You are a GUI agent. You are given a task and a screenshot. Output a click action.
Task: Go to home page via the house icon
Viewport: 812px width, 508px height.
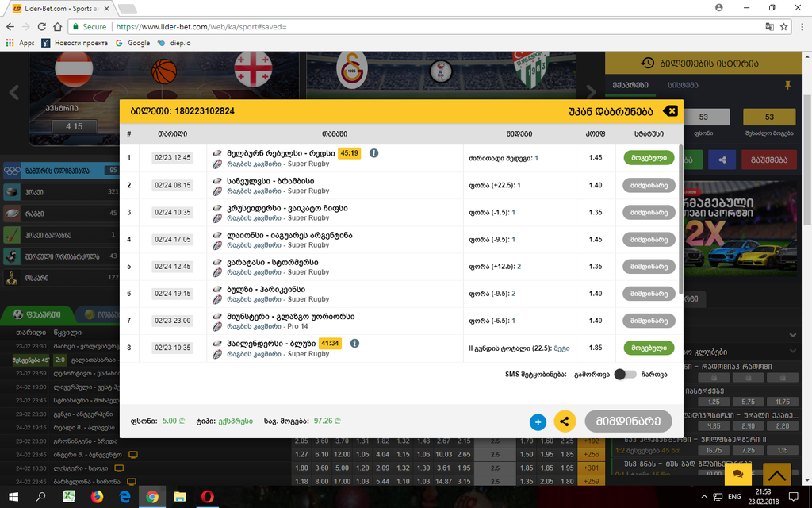(x=57, y=26)
